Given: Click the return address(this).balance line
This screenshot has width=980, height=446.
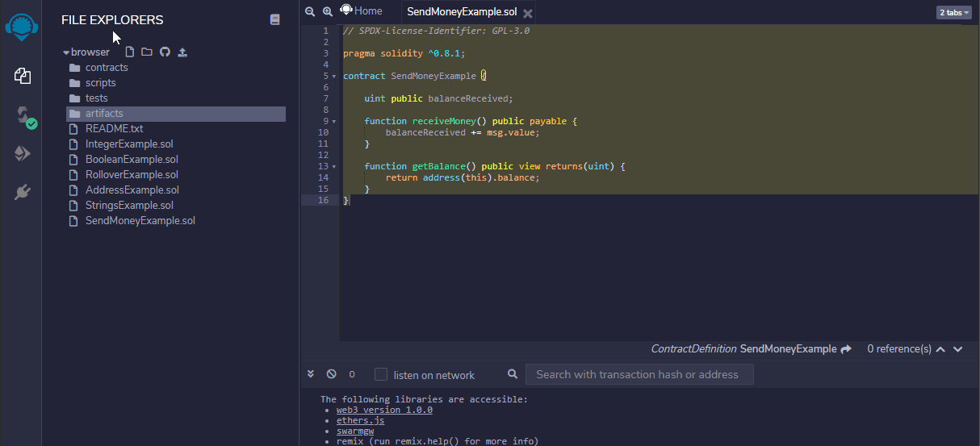Looking at the screenshot, I should [x=462, y=177].
